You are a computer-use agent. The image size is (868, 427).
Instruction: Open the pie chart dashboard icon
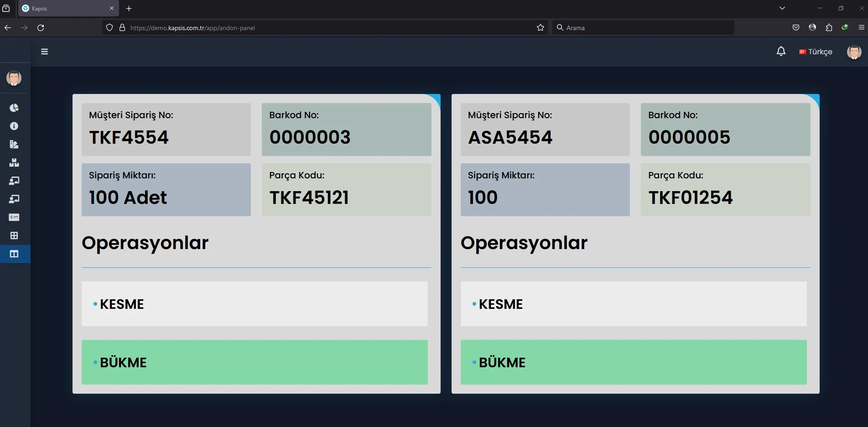[14, 108]
